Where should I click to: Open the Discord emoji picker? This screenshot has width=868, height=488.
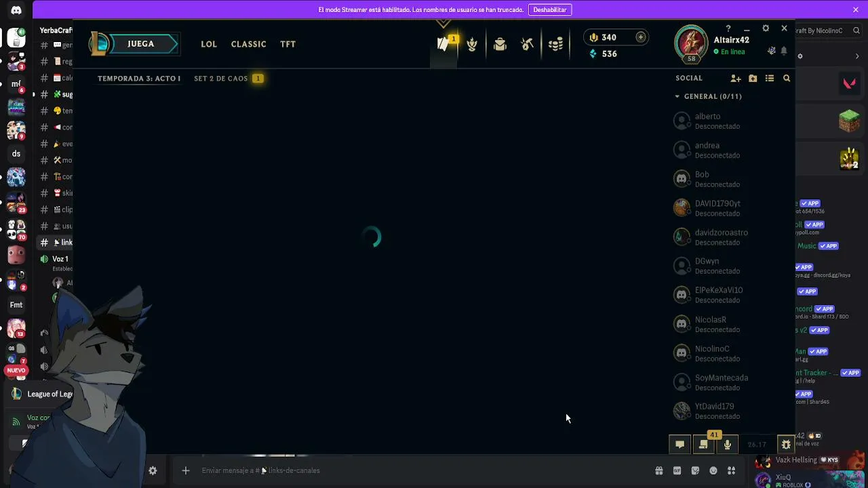coord(713,470)
